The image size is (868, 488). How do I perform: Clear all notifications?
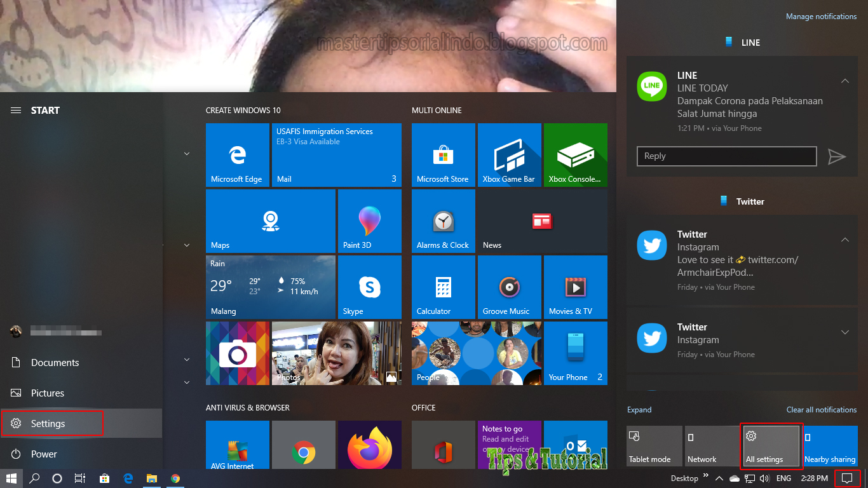tap(822, 410)
